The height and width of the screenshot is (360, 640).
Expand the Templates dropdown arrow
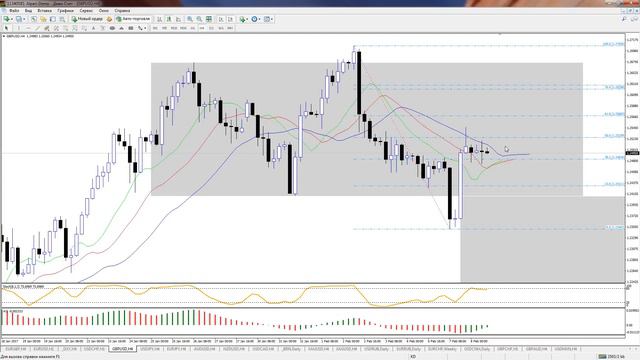(x=272, y=19)
